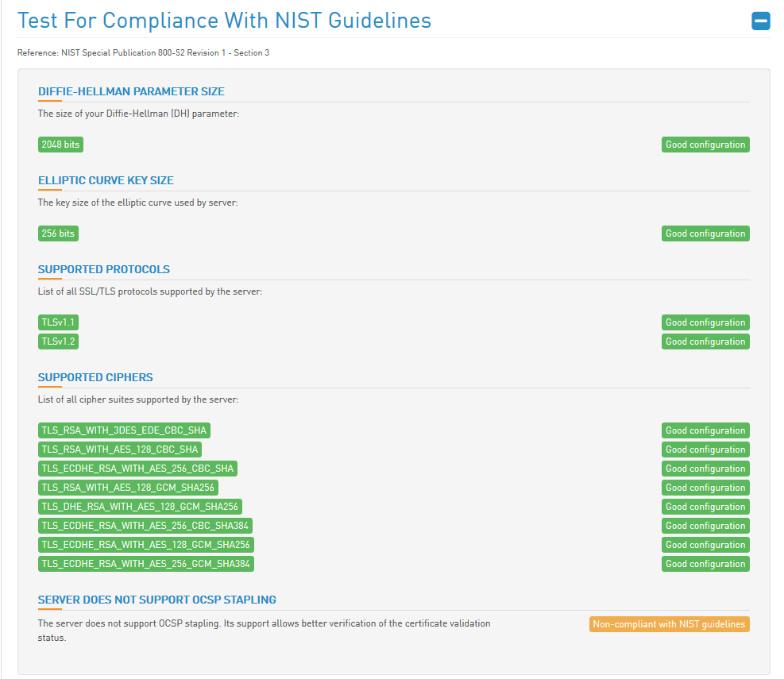Click the Test For Compliance With NIST Guidelines heading
Image resolution: width=784 pixels, height=679 pixels.
point(225,21)
